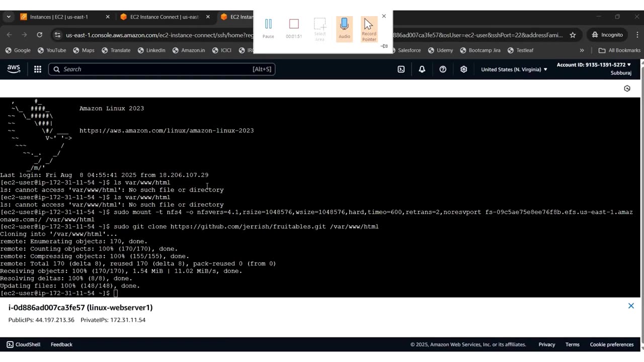Open the notifications bell

pyautogui.click(x=422, y=69)
